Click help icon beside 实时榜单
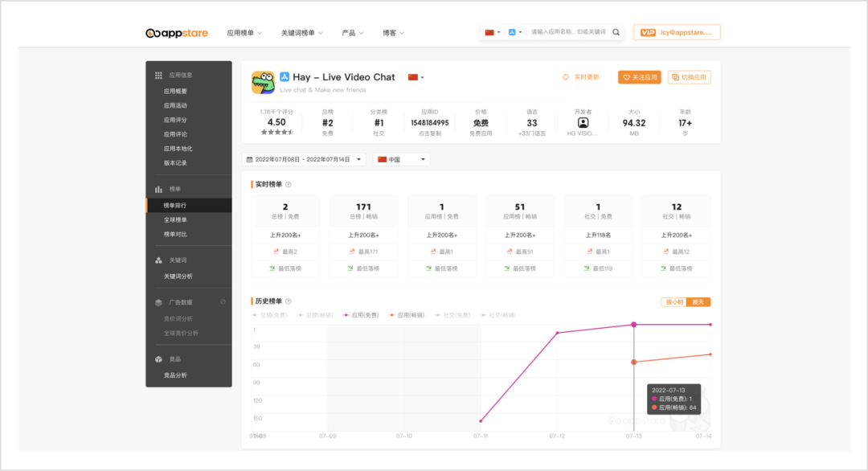This screenshot has width=868, height=471. click(x=289, y=184)
